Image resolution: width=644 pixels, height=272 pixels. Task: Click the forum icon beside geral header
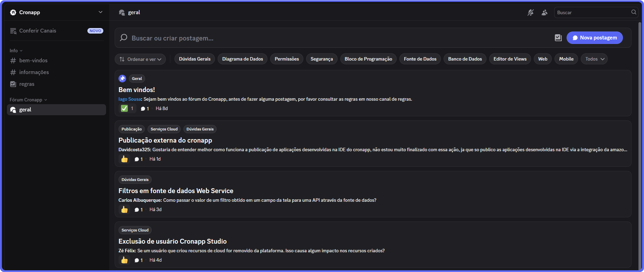point(122,12)
